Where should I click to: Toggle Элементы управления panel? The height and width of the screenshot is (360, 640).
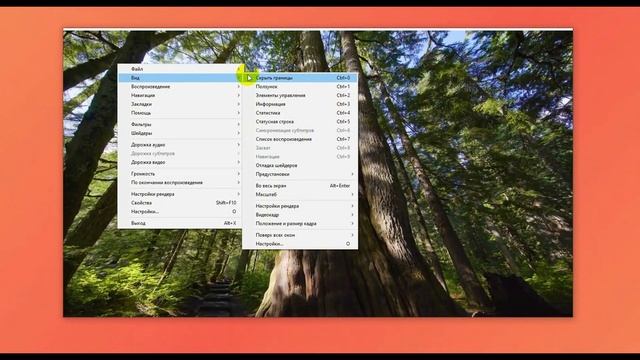point(300,95)
